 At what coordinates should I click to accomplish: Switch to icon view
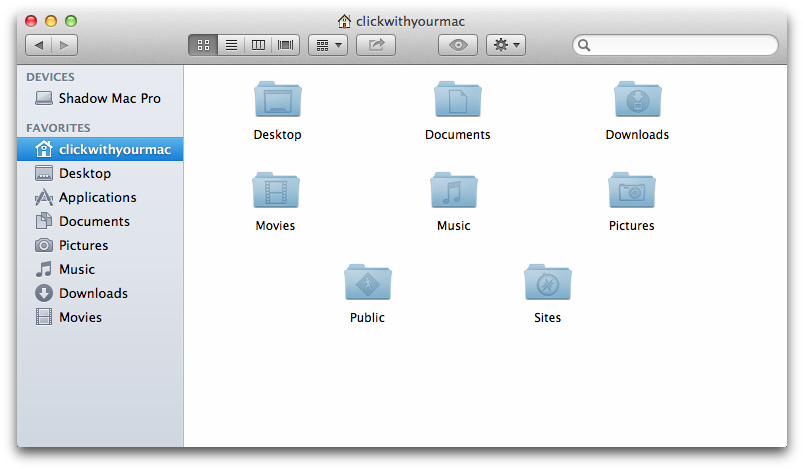pos(203,45)
